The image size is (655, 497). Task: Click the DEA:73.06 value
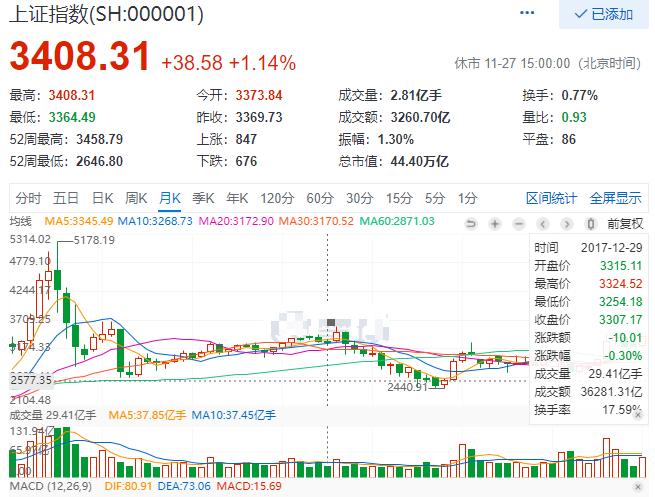point(184,486)
